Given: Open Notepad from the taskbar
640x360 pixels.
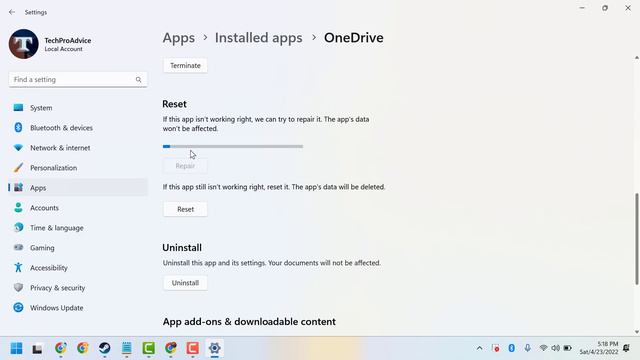Looking at the screenshot, I should [127, 348].
